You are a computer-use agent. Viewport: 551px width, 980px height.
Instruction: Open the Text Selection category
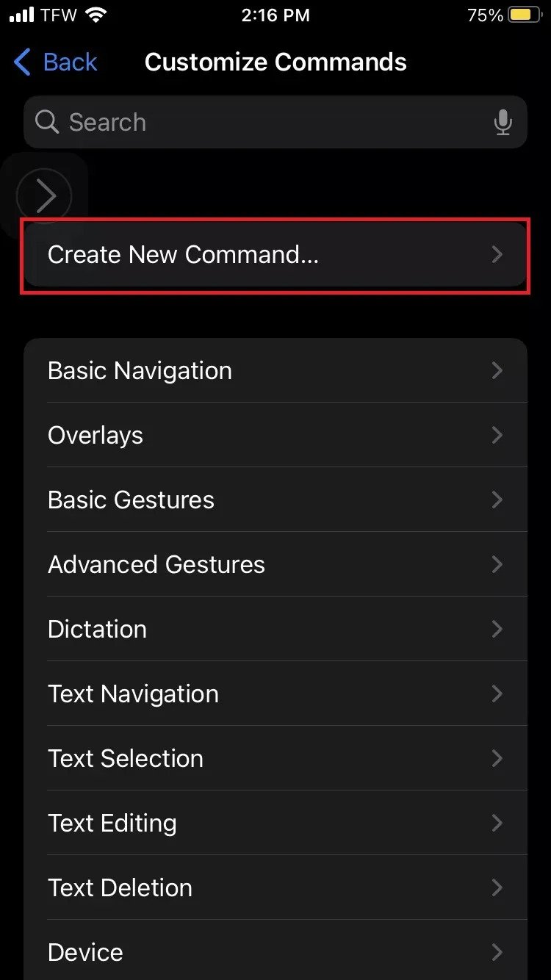pos(125,758)
